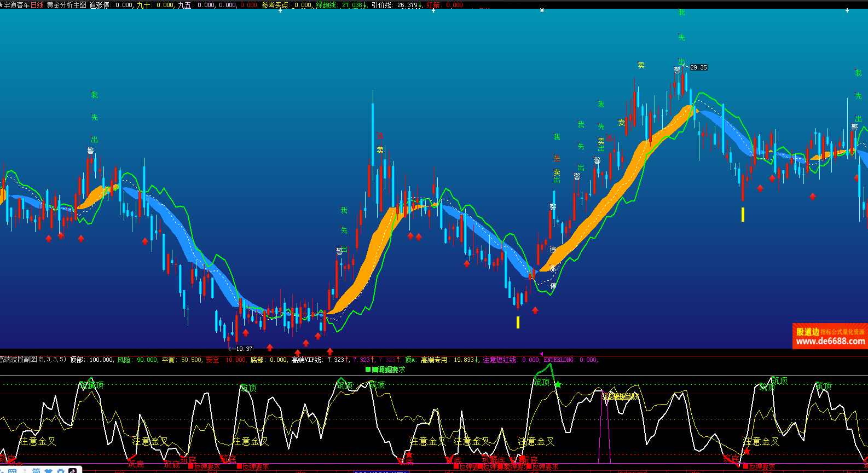Click the keyboard grid icon in the input toolbar
The height and width of the screenshot is (473, 868).
[12, 471]
